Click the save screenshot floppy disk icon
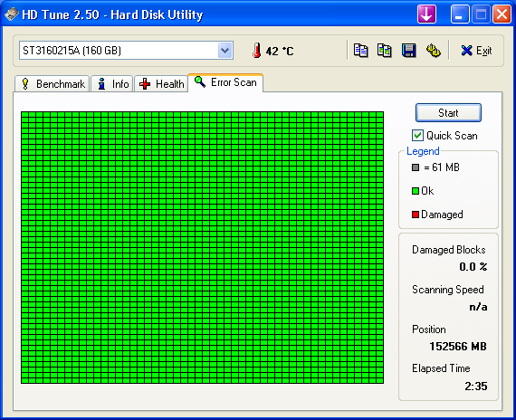516x420 pixels. (408, 51)
